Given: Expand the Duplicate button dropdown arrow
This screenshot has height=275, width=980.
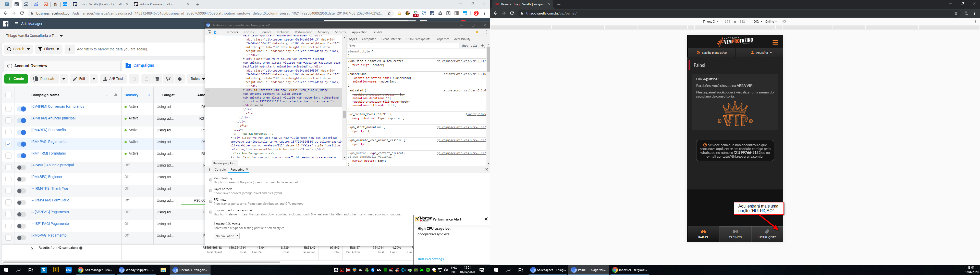Looking at the screenshot, I should pos(64,79).
